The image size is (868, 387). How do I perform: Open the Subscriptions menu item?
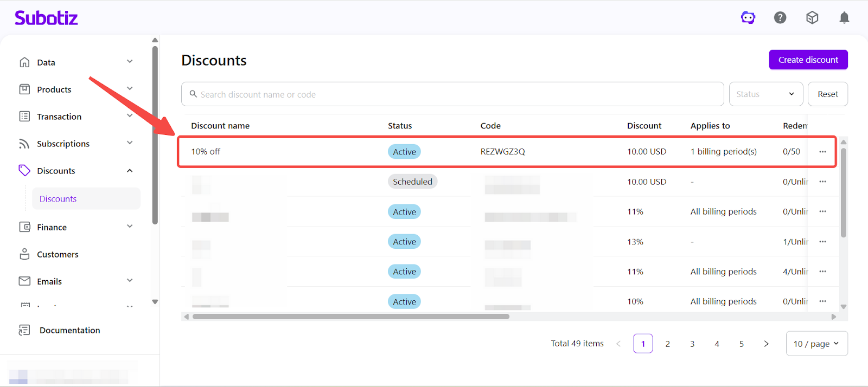point(63,144)
